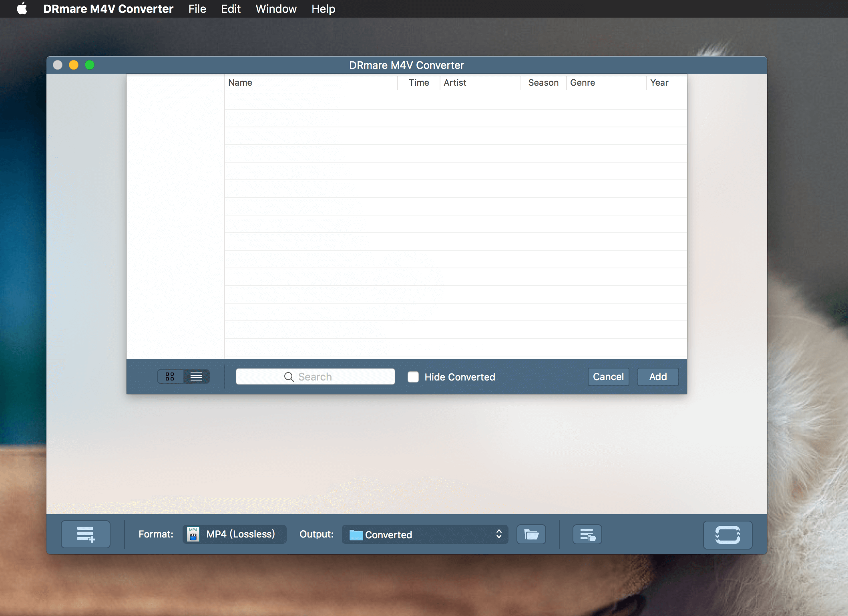This screenshot has width=848, height=616.
Task: Cancel the add files dialog
Action: tap(608, 377)
